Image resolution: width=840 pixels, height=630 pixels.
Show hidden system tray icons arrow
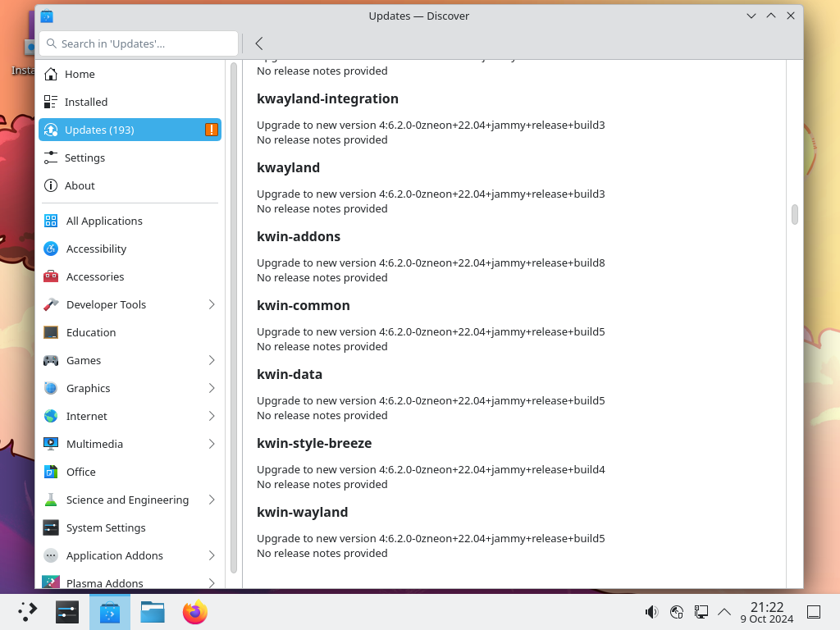point(724,612)
